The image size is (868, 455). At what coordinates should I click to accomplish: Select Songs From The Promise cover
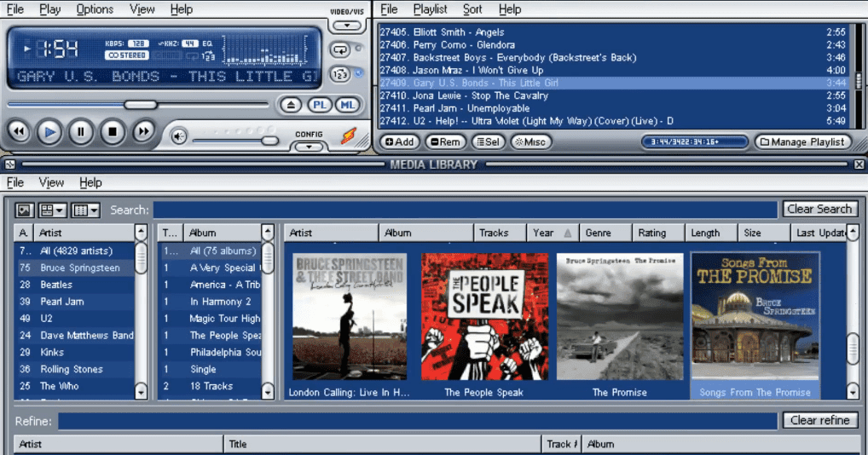click(x=755, y=317)
